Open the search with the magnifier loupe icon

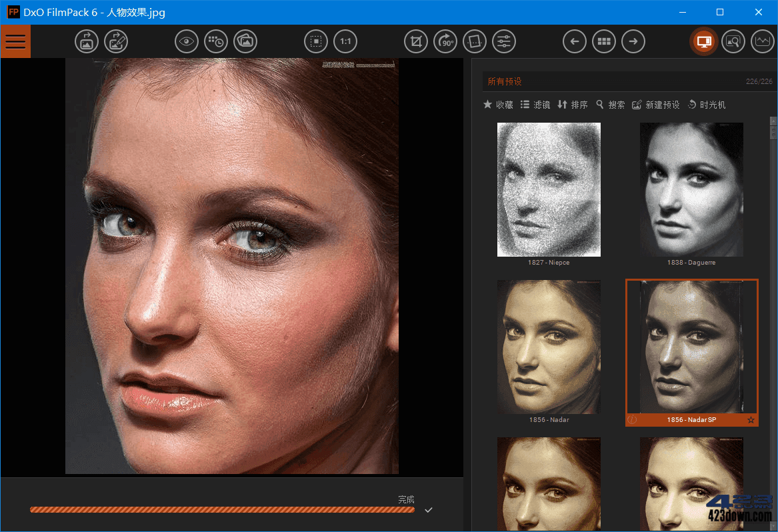[733, 41]
